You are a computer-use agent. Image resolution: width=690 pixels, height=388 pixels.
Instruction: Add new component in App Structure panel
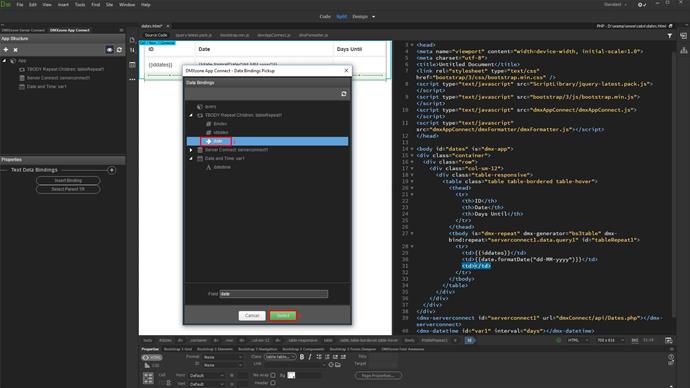tap(6, 50)
